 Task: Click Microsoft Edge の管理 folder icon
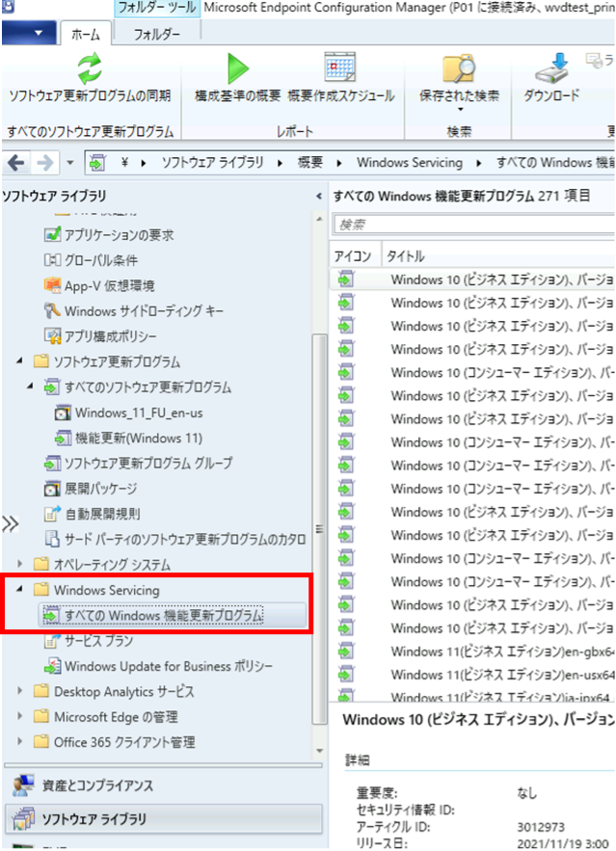click(41, 716)
